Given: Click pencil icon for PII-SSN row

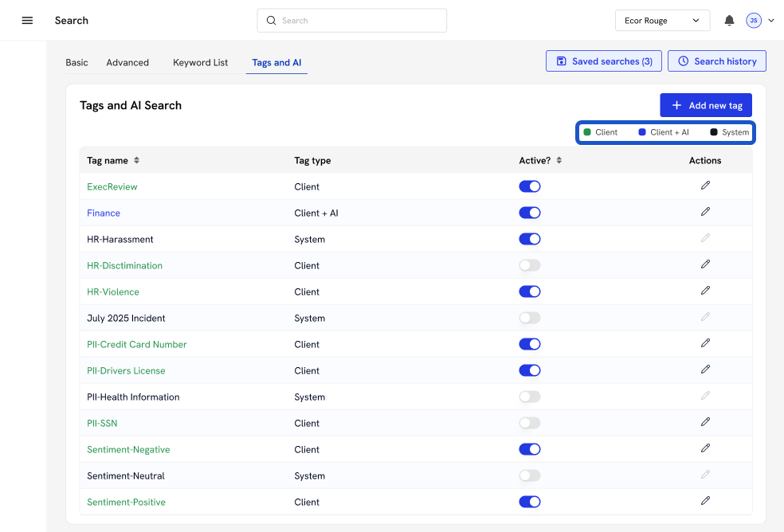Looking at the screenshot, I should (705, 422).
